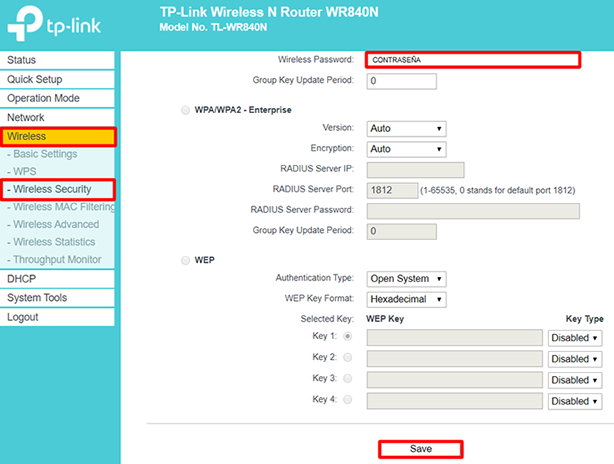Open Wireless MAC Filtering submenu
Viewport: 614px width, 464px height.
click(x=61, y=207)
